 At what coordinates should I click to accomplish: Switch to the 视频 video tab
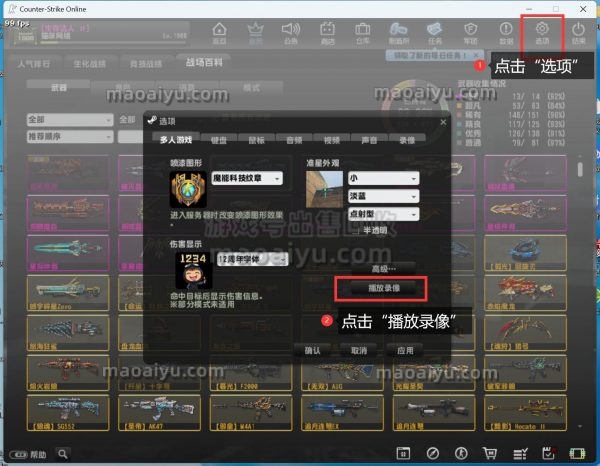tap(332, 140)
